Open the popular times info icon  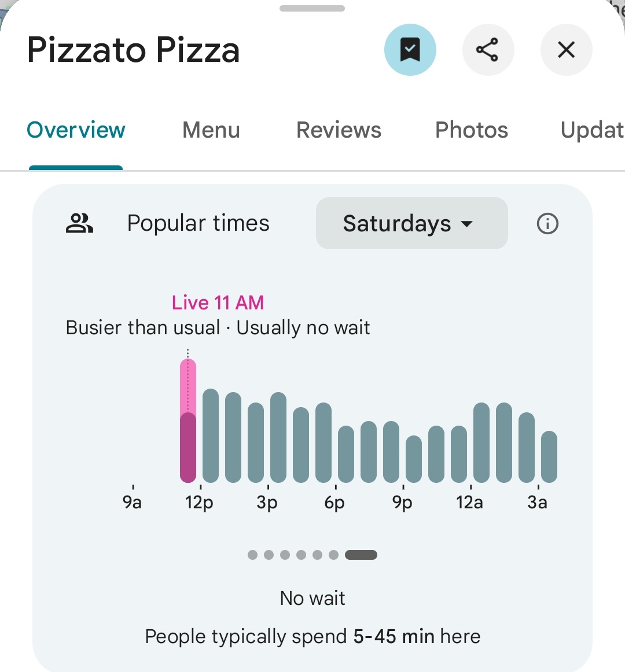coord(548,224)
